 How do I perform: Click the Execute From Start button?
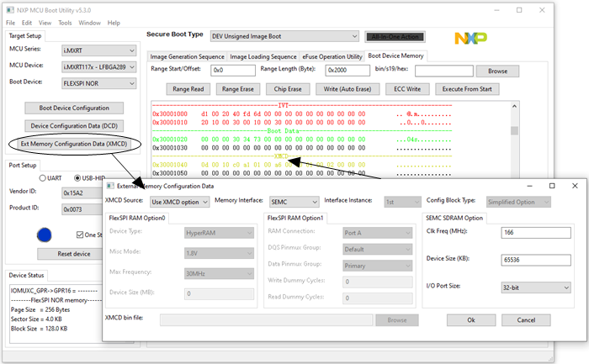click(x=467, y=89)
